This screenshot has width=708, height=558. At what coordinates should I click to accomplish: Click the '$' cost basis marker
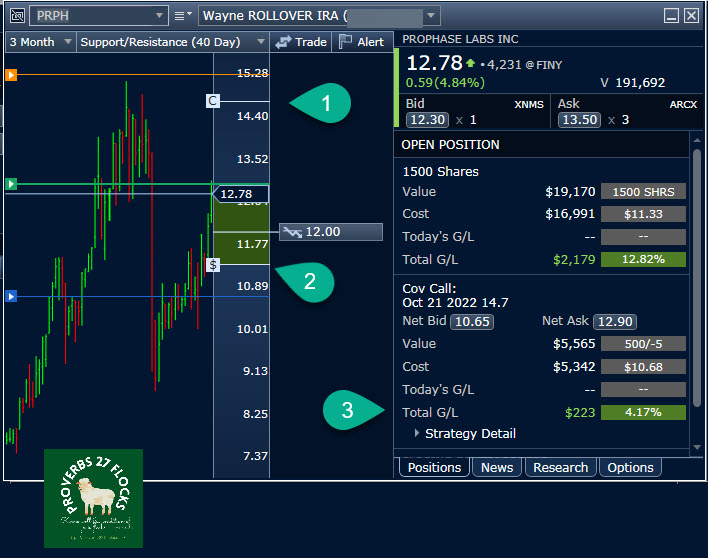point(212,265)
